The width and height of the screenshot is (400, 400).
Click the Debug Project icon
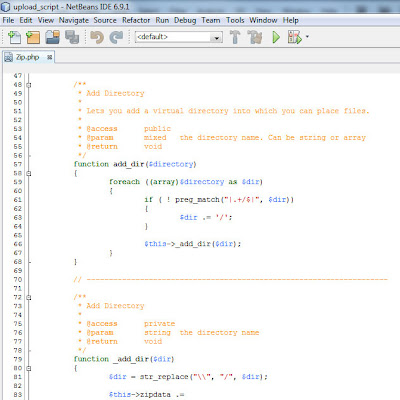click(x=295, y=37)
